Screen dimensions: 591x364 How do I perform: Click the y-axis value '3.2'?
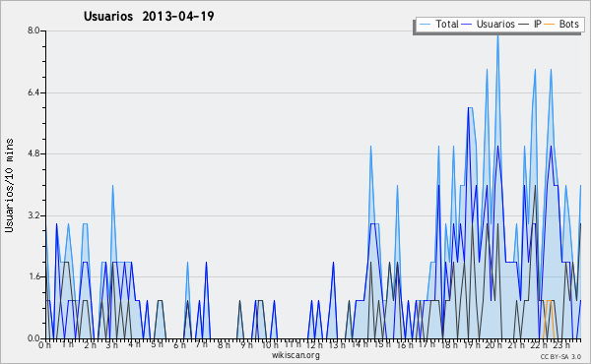(33, 215)
